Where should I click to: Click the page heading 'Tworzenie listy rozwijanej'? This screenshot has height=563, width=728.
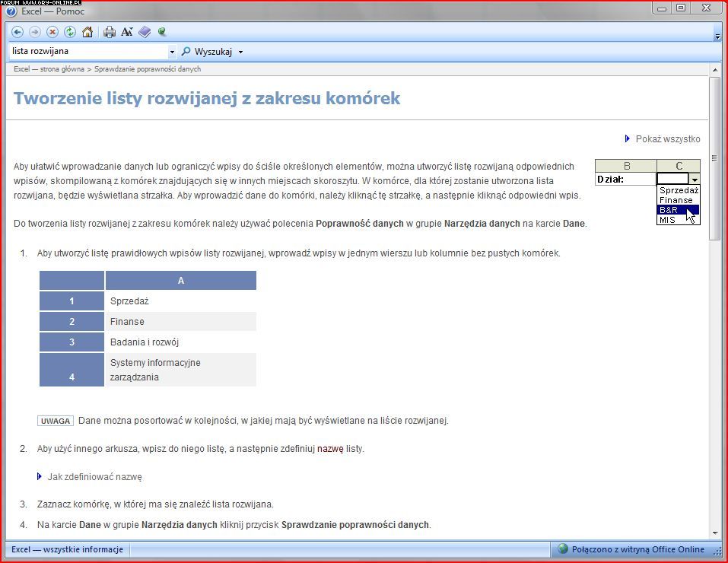207,98
